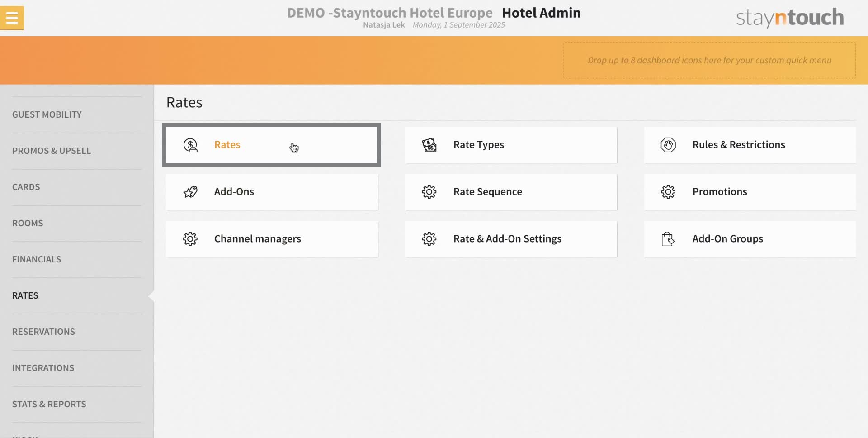Click the custom quick menu drop zone
This screenshot has height=438, width=868.
click(x=709, y=60)
